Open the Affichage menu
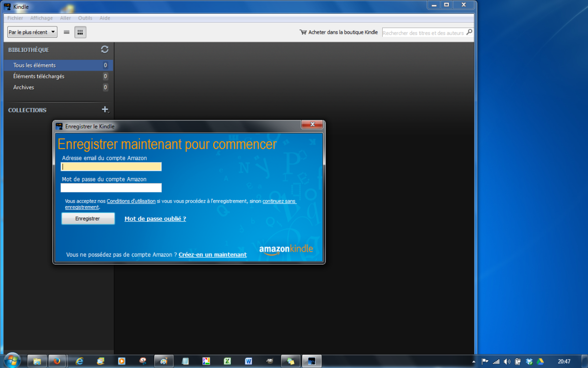The image size is (588, 368). (42, 18)
